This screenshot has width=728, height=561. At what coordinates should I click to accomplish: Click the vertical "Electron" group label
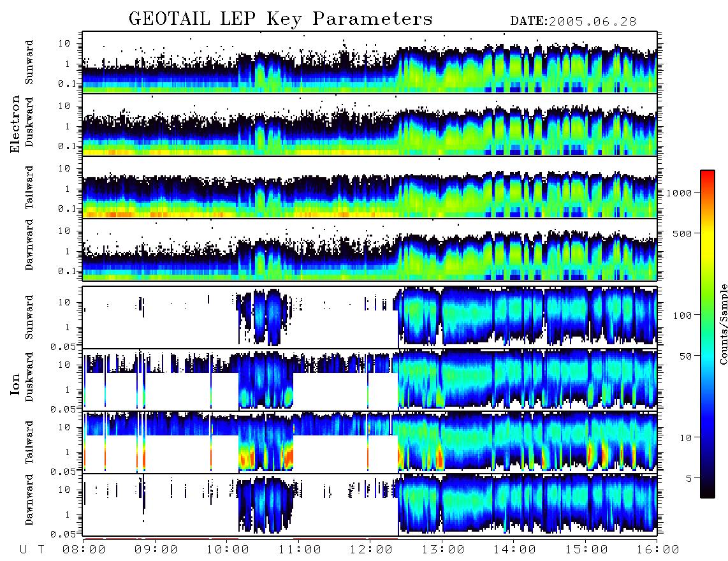15,124
